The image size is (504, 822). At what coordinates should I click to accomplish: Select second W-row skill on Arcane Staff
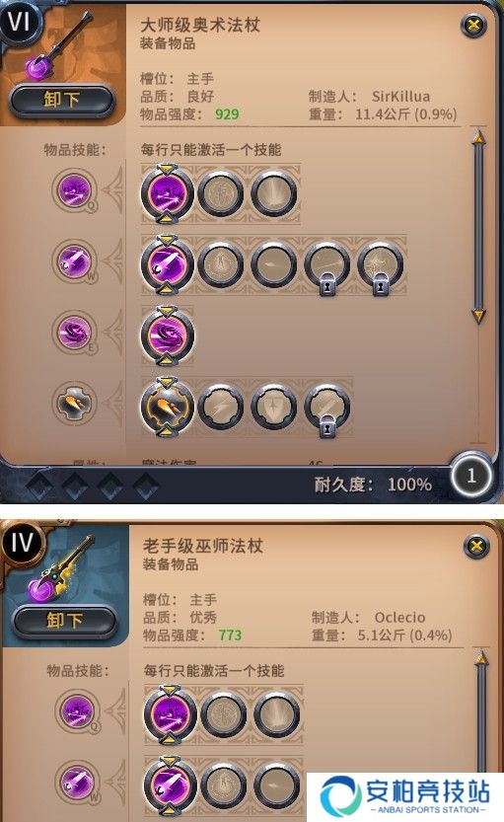(221, 264)
